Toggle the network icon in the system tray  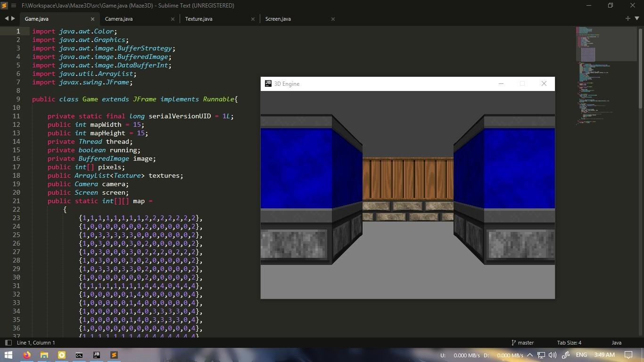[x=542, y=355]
